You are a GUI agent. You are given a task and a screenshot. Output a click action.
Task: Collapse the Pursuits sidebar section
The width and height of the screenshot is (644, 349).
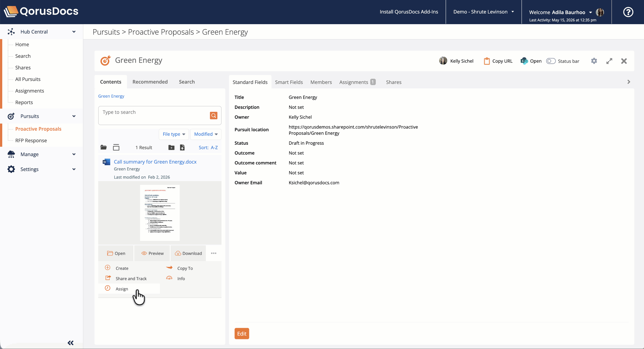[x=74, y=116]
